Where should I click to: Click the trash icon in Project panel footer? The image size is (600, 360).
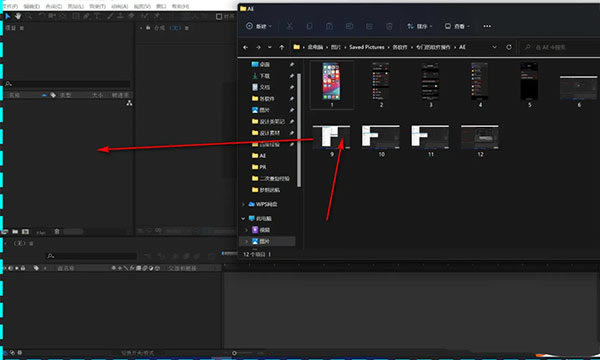click(x=57, y=231)
